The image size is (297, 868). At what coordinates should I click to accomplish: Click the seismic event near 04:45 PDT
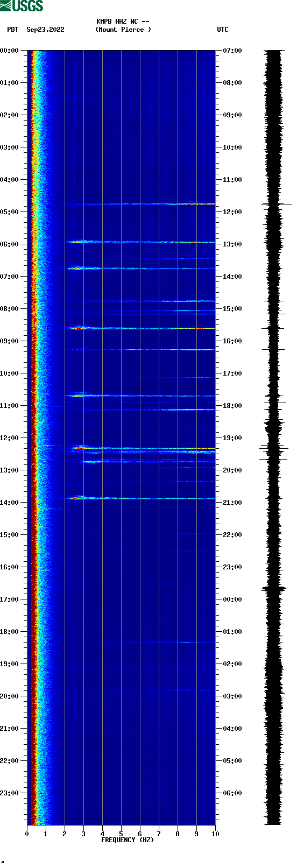tap(140, 204)
